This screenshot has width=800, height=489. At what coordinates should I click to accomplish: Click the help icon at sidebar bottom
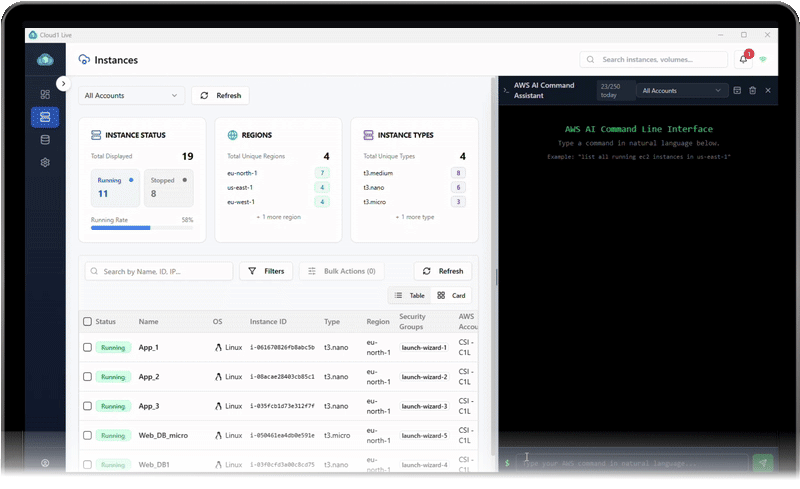tap(45, 462)
